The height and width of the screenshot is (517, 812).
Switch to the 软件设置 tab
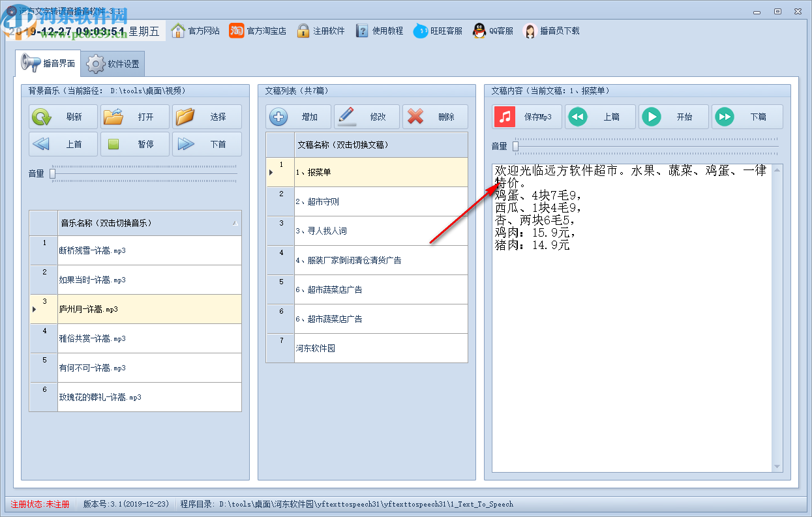(113, 64)
